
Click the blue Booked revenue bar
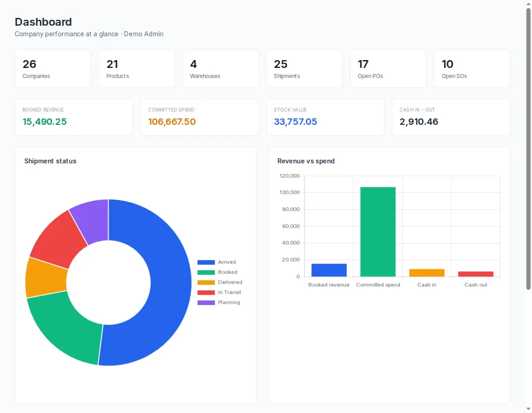(329, 270)
